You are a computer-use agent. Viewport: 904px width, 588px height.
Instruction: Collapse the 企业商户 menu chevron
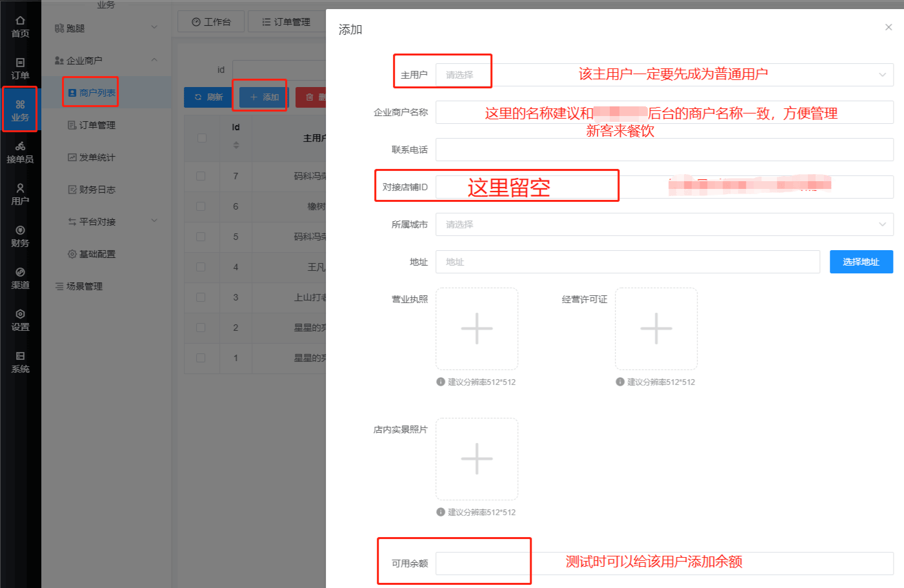(154, 60)
